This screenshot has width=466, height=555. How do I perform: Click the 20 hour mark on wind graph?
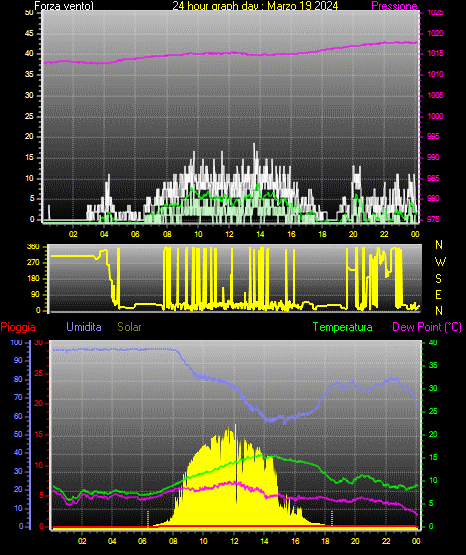tap(353, 234)
